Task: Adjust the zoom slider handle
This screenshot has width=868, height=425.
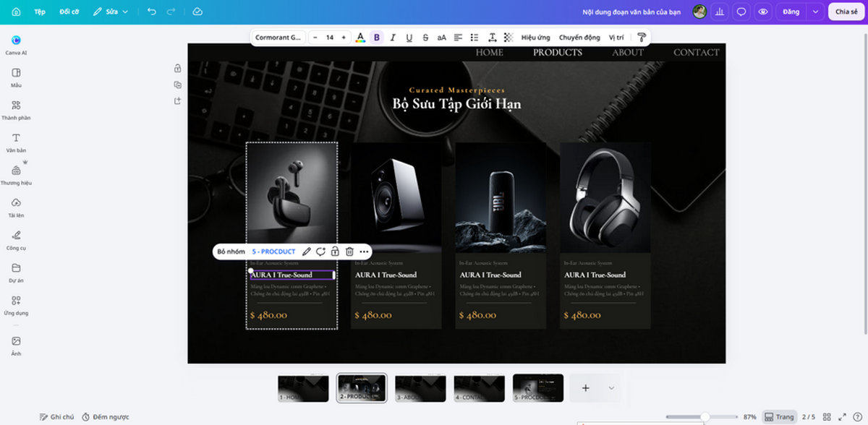Action: [705, 417]
